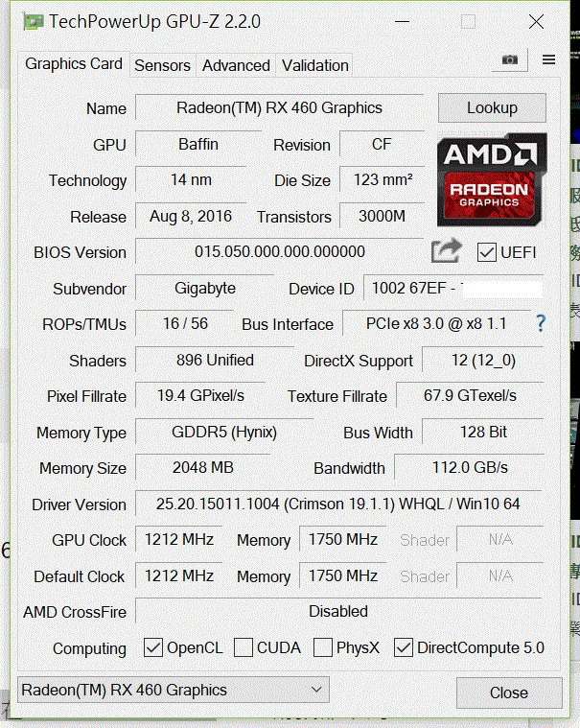
Task: Click the Memory Size field 2048 MB
Action: [203, 467]
